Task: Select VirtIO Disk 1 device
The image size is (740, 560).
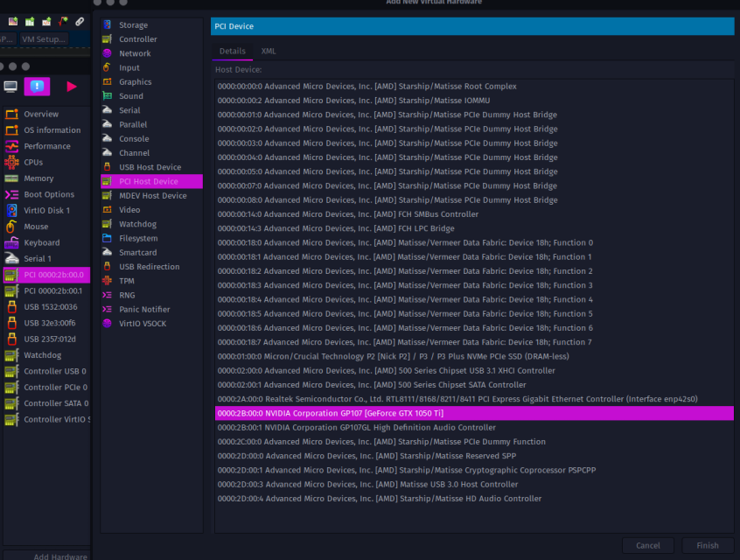Action: 46,210
